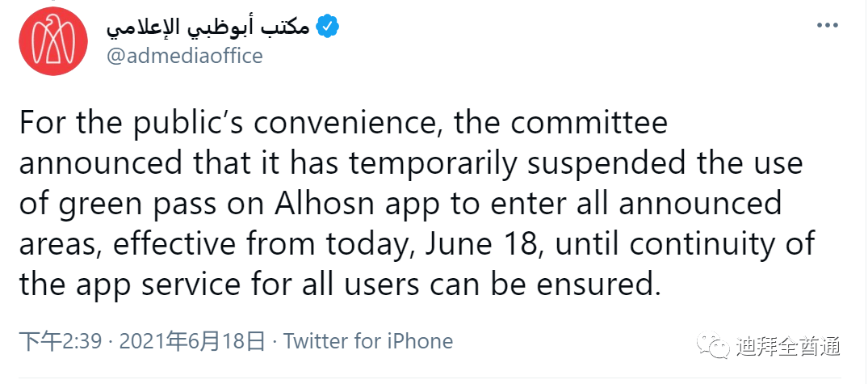
Task: Open the three-dot more options menu
Action: click(x=828, y=26)
